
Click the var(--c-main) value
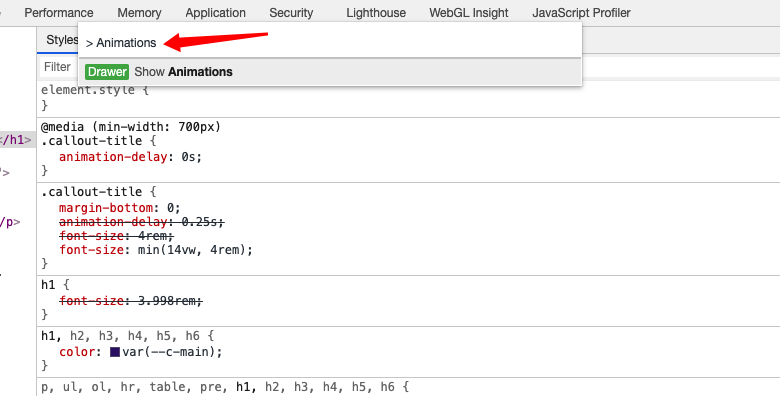point(169,352)
